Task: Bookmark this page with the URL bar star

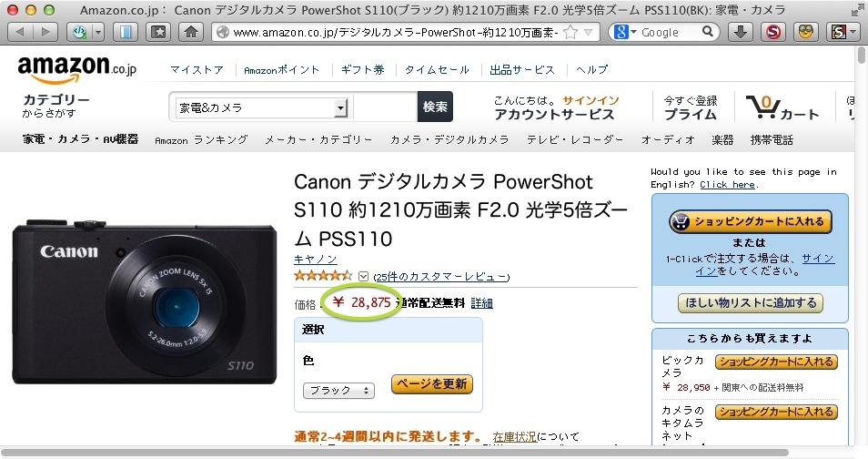Action: [x=570, y=32]
